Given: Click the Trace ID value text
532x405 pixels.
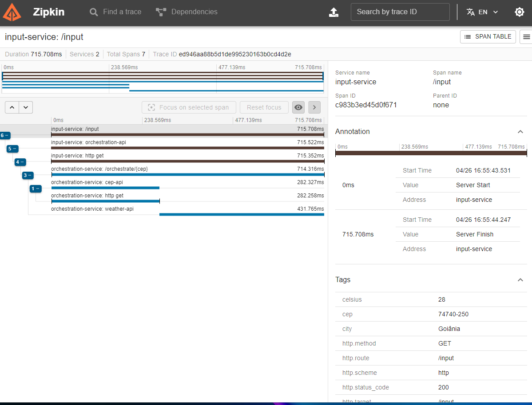Looking at the screenshot, I should coord(235,54).
